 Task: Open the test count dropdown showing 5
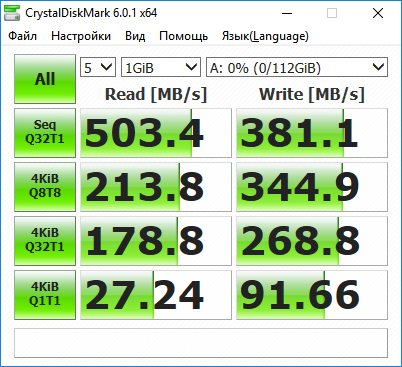[x=98, y=67]
